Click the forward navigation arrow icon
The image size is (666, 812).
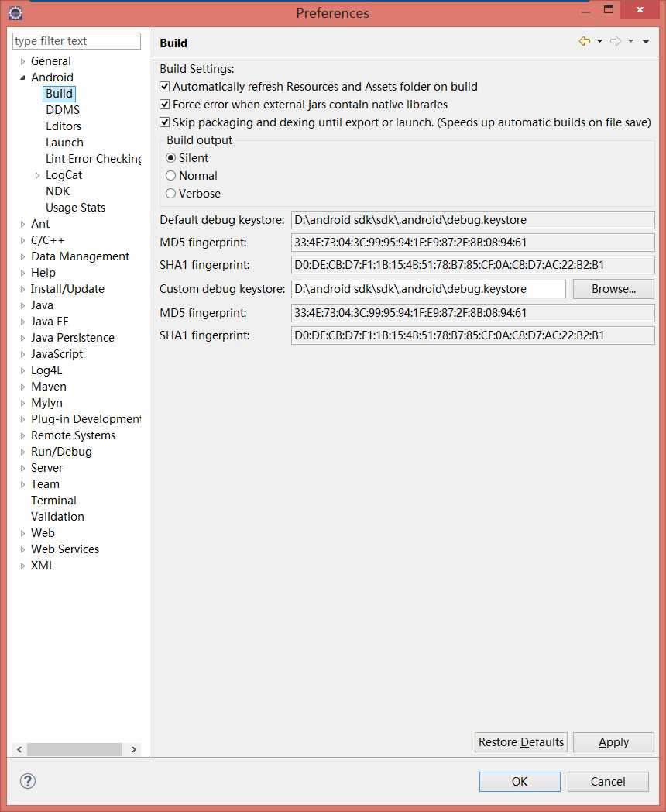tap(616, 41)
